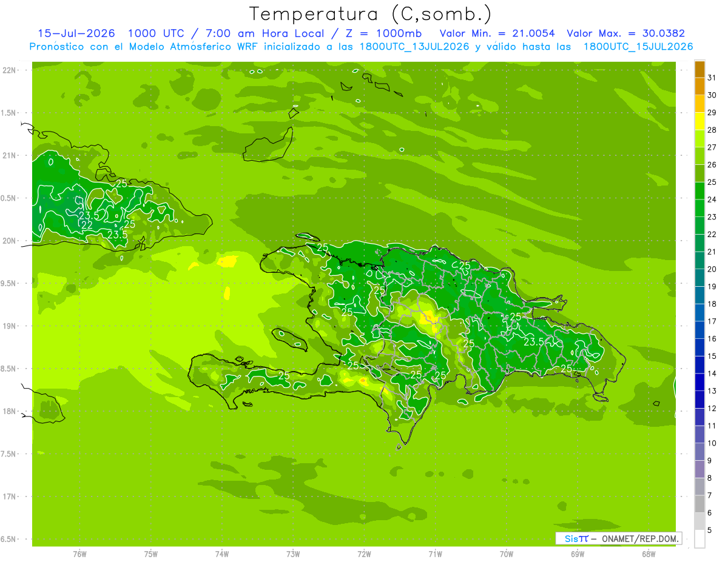Pick the dark orange swatch above legend value 31
728x562 pixels.
click(699, 69)
